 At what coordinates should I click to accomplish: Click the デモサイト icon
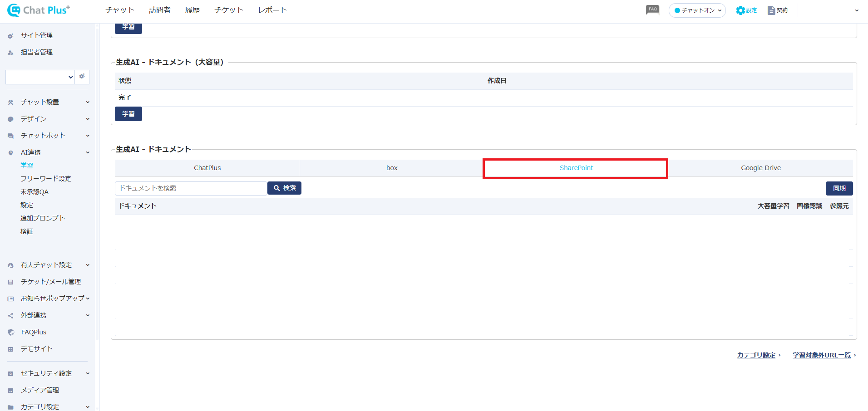[10, 349]
